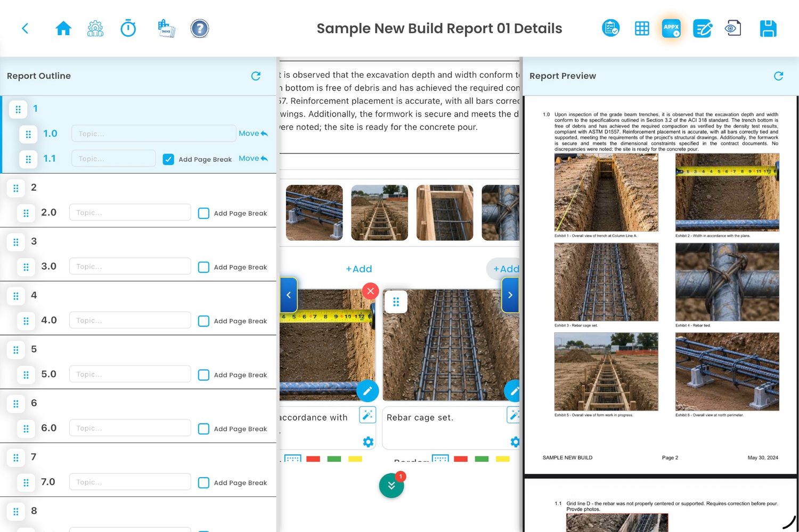Edit tape measure photo with pencil button
This screenshot has height=532, width=799.
point(368,391)
